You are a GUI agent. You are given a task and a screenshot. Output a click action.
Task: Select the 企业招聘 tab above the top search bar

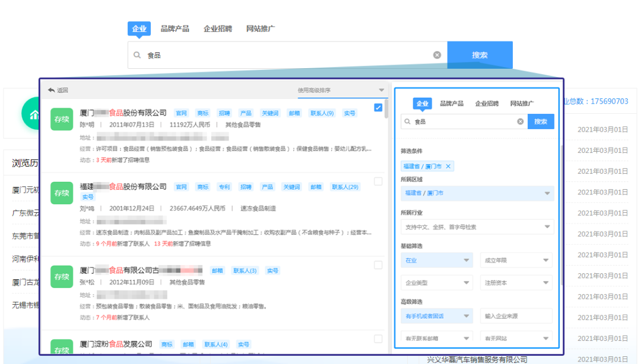[217, 28]
